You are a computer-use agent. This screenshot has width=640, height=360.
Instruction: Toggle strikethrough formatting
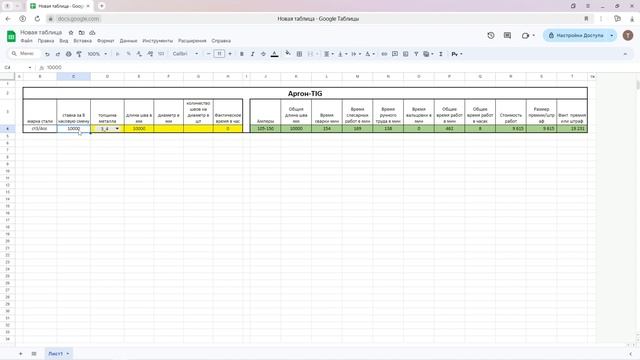[263, 54]
